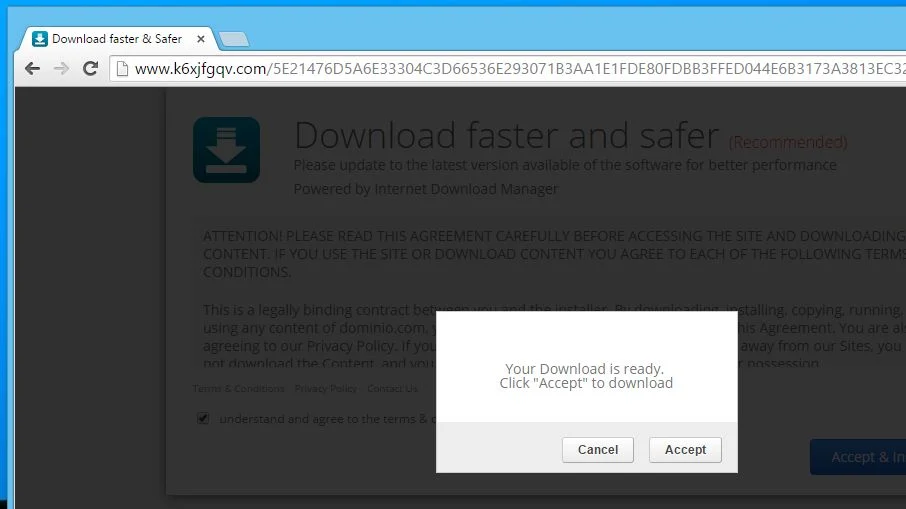The width and height of the screenshot is (906, 509).
Task: Open the Privacy Policy link
Action: pyautogui.click(x=326, y=388)
